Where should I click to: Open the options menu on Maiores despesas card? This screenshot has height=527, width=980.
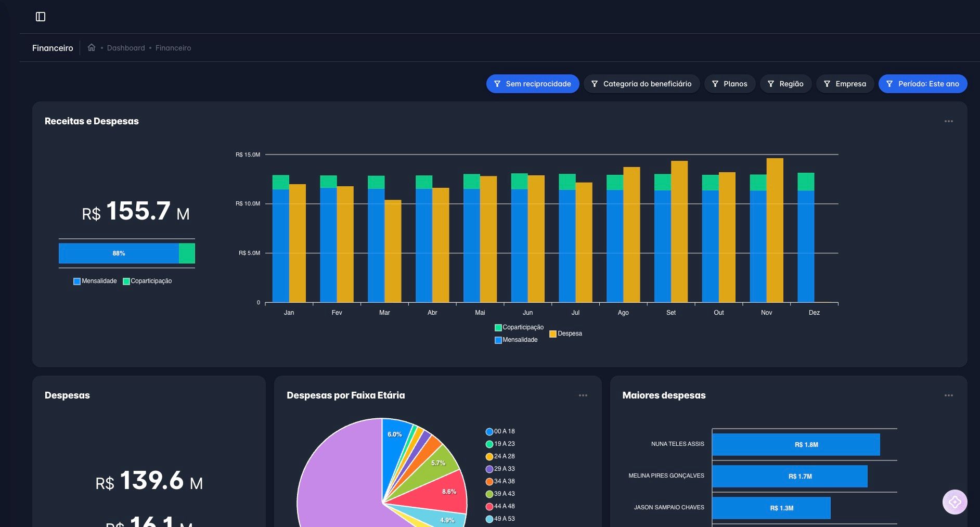(x=949, y=395)
